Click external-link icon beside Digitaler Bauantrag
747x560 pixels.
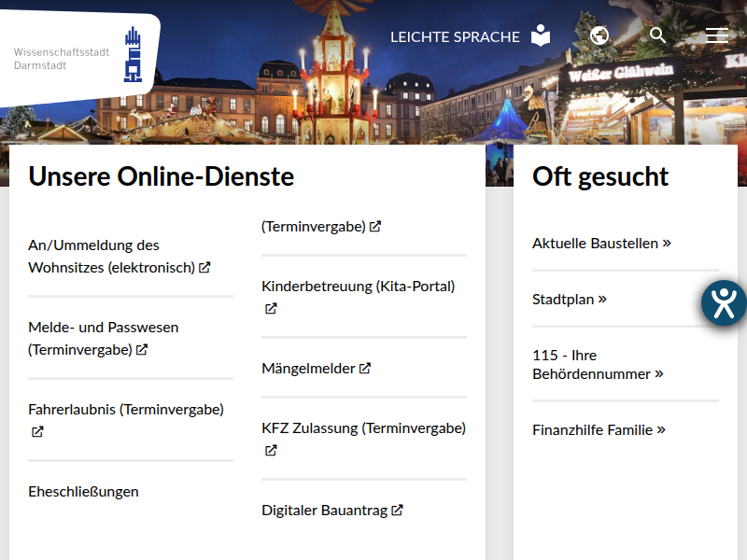tap(398, 510)
